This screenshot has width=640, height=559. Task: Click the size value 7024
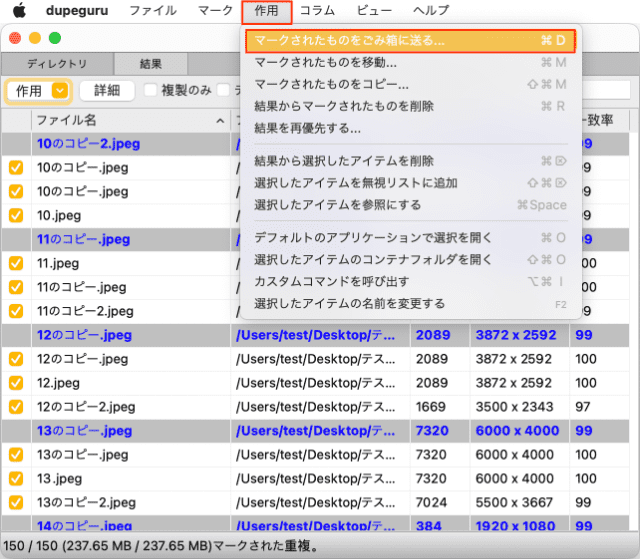[431, 502]
